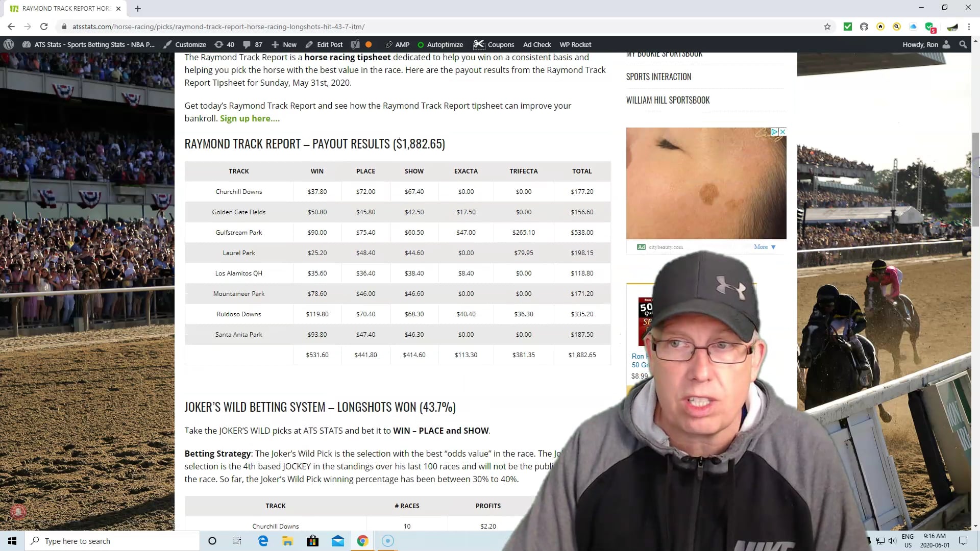
Task: Click the Golden Gate Fields exacta $17.50
Action: 466,212
